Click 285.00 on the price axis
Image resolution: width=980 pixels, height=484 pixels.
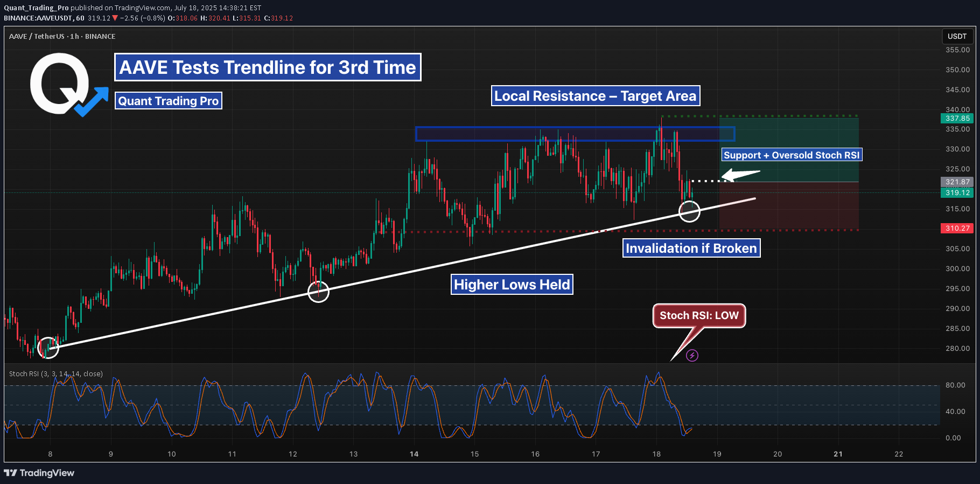coord(957,328)
